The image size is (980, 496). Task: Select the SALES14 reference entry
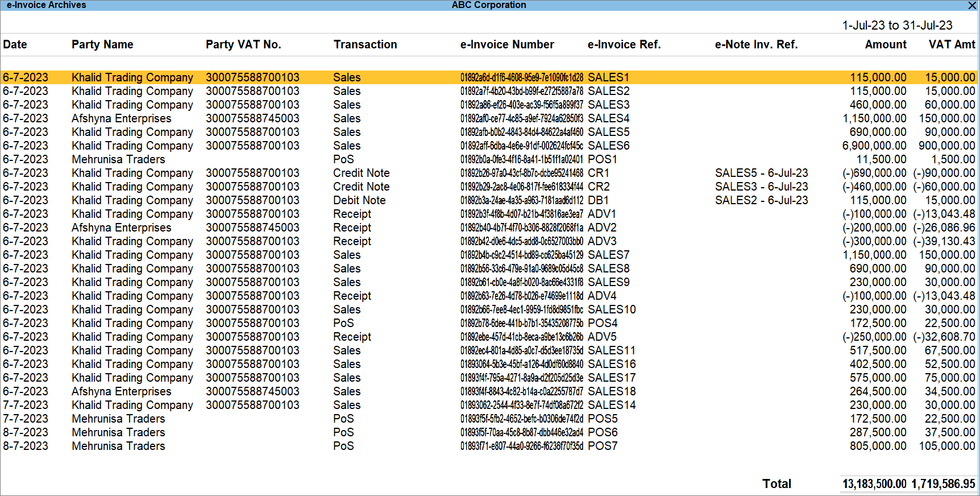click(x=612, y=405)
